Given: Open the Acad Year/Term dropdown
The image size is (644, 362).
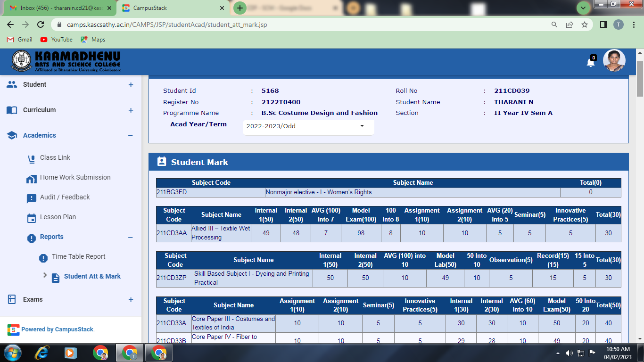Looking at the screenshot, I should click(x=308, y=126).
